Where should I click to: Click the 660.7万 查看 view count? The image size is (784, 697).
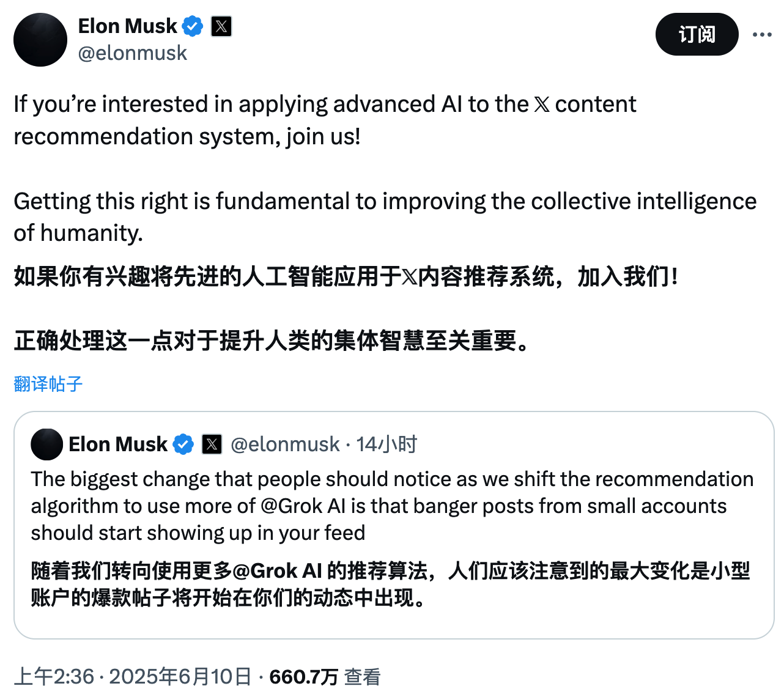[325, 677]
